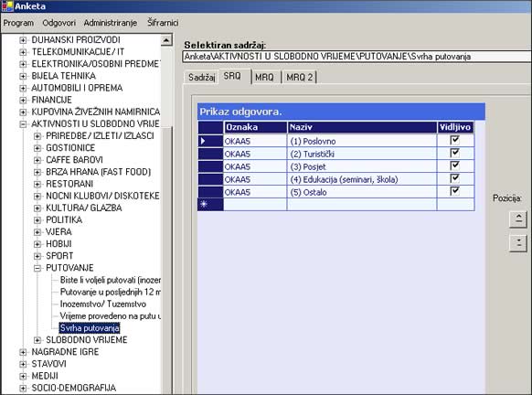The image size is (532, 395).
Task: Move position down with Pozicija down button
Action: [x=518, y=243]
